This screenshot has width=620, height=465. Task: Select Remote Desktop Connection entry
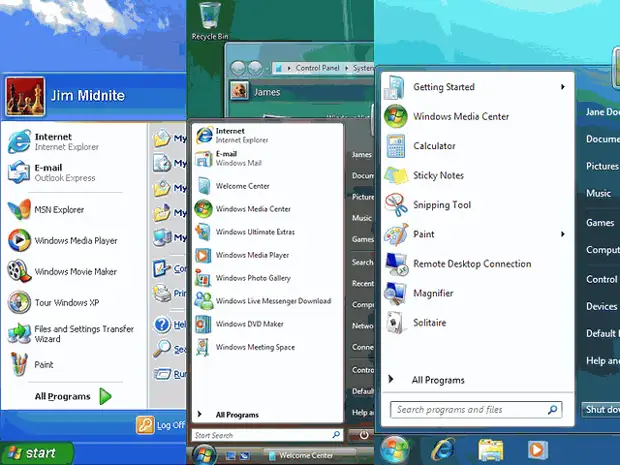(x=471, y=264)
